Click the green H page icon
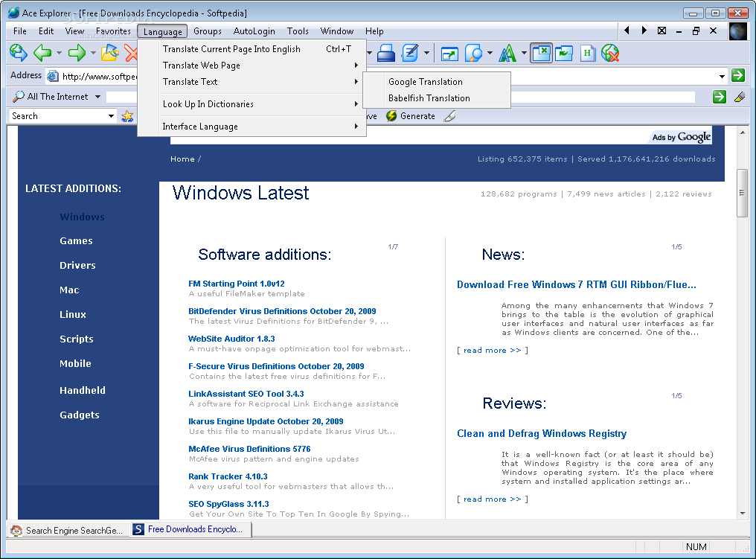 587,53
